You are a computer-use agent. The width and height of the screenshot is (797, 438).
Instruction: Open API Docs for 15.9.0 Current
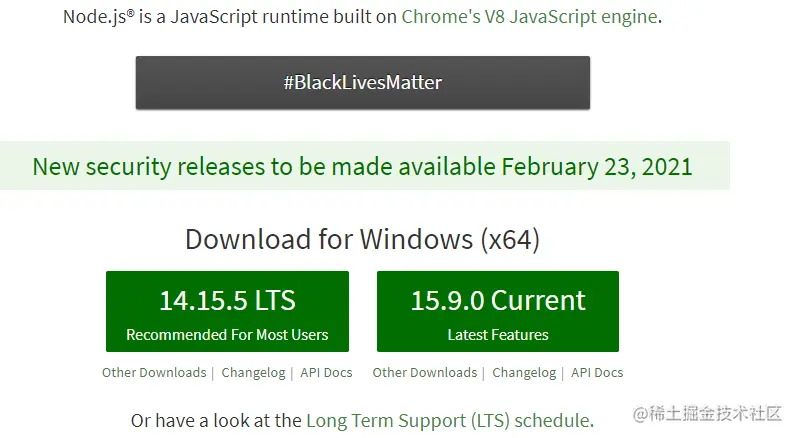pyautogui.click(x=597, y=372)
